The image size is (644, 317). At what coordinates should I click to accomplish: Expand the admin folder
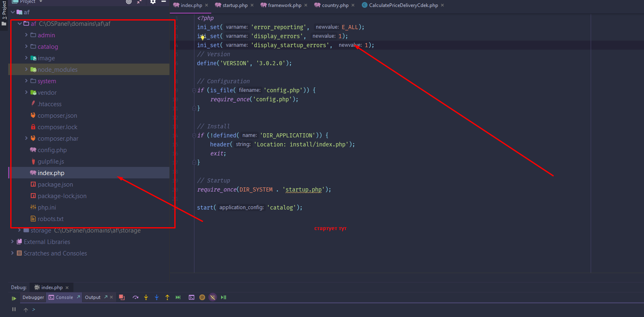tap(26, 35)
